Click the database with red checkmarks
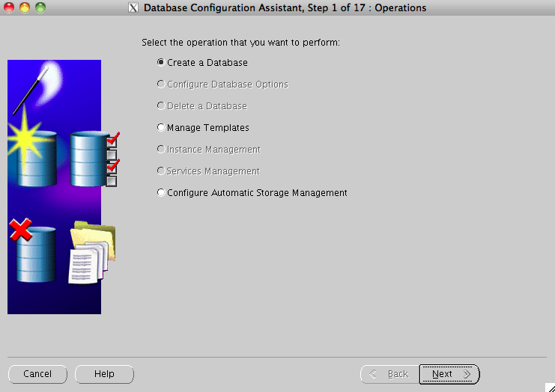555x392 pixels. (x=91, y=157)
